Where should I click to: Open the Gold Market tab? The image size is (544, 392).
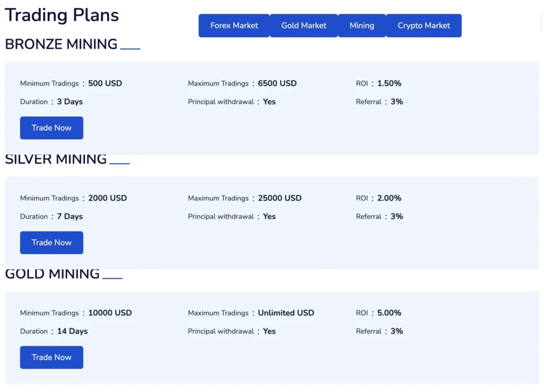click(x=304, y=25)
